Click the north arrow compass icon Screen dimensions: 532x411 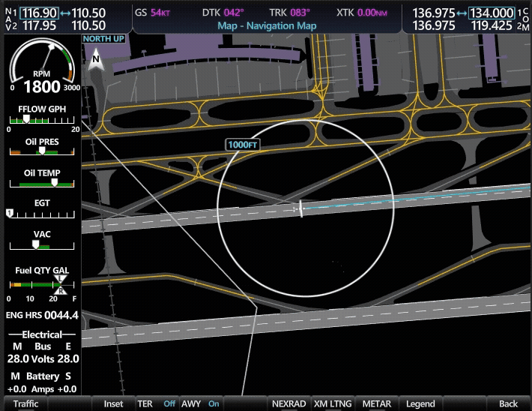(x=96, y=58)
